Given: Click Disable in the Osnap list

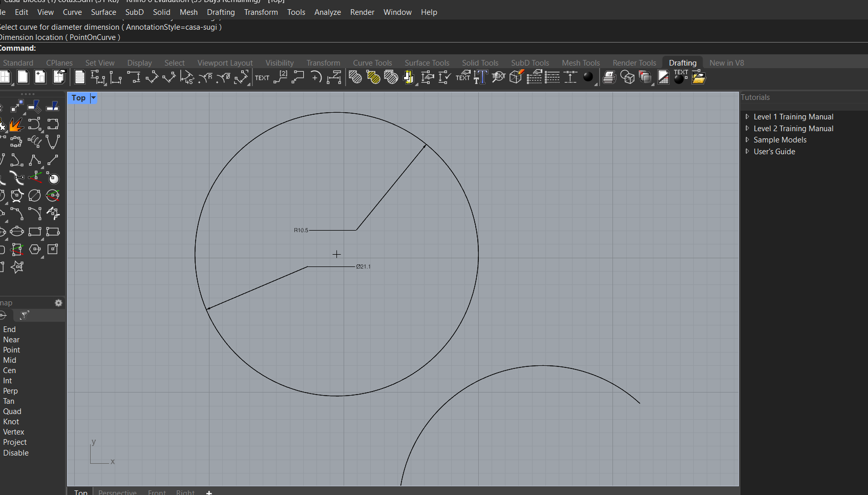Looking at the screenshot, I should pos(16,453).
